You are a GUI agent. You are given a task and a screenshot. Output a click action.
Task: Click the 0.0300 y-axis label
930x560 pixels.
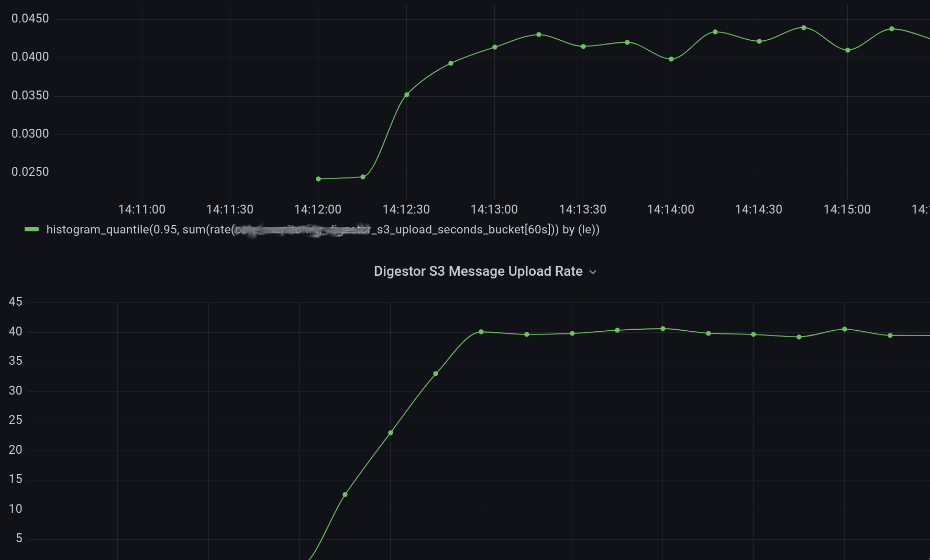30,133
